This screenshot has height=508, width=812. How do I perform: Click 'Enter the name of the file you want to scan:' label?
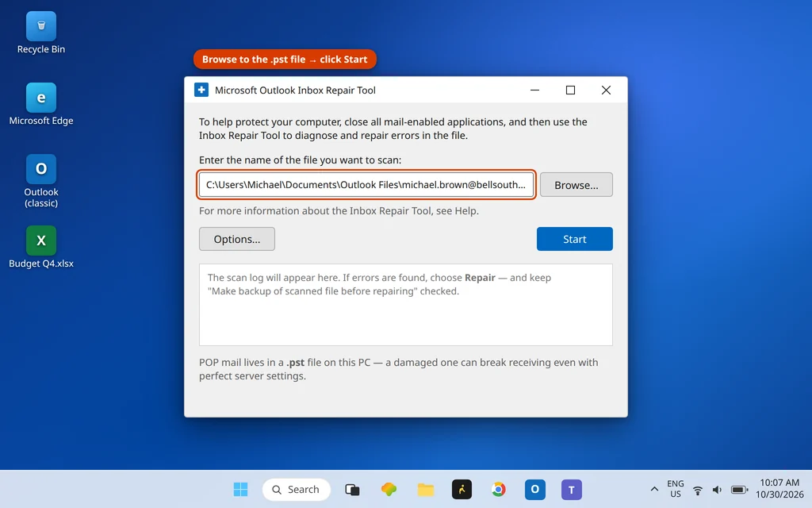(x=300, y=160)
